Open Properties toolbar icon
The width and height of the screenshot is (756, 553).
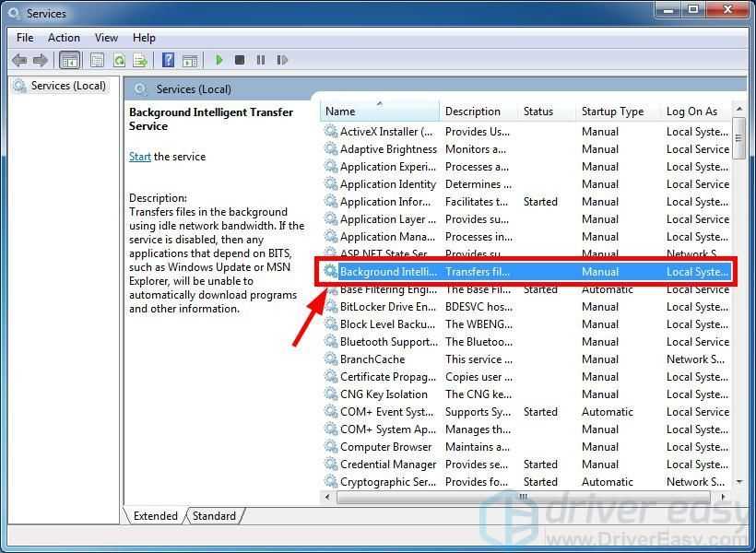coord(98,60)
